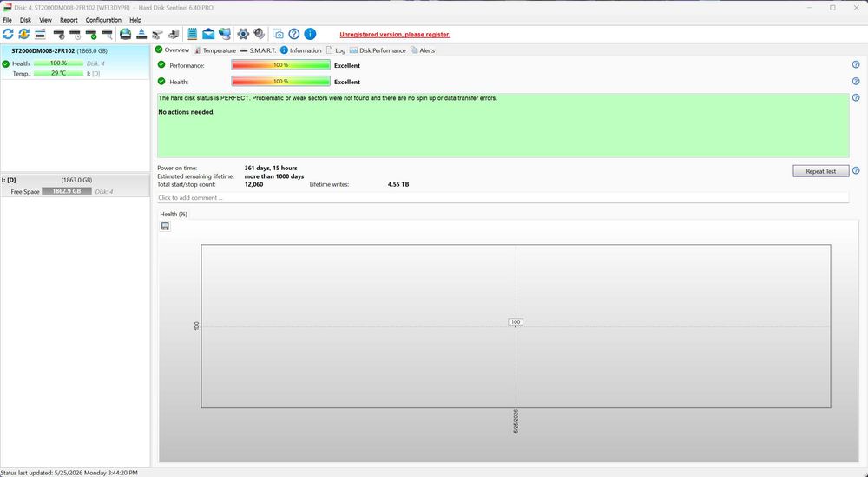Click the blue info circle toolbar icon

tap(310, 35)
